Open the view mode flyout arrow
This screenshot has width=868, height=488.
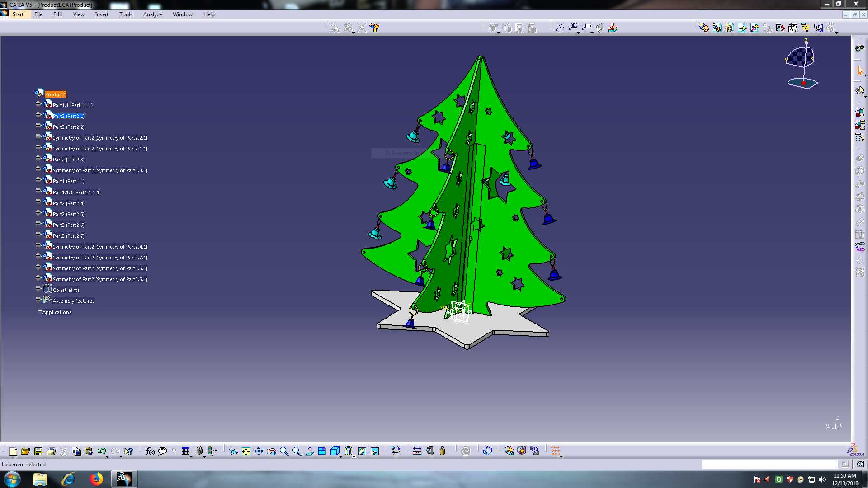(354, 456)
